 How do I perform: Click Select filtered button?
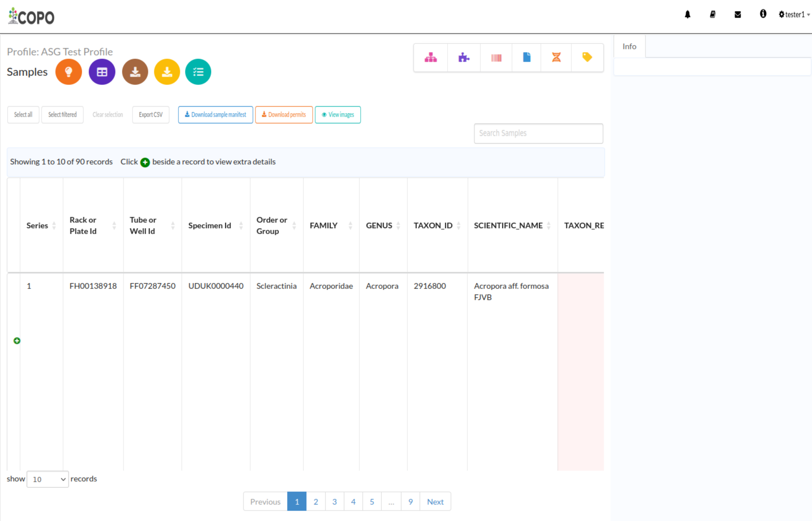click(x=62, y=115)
